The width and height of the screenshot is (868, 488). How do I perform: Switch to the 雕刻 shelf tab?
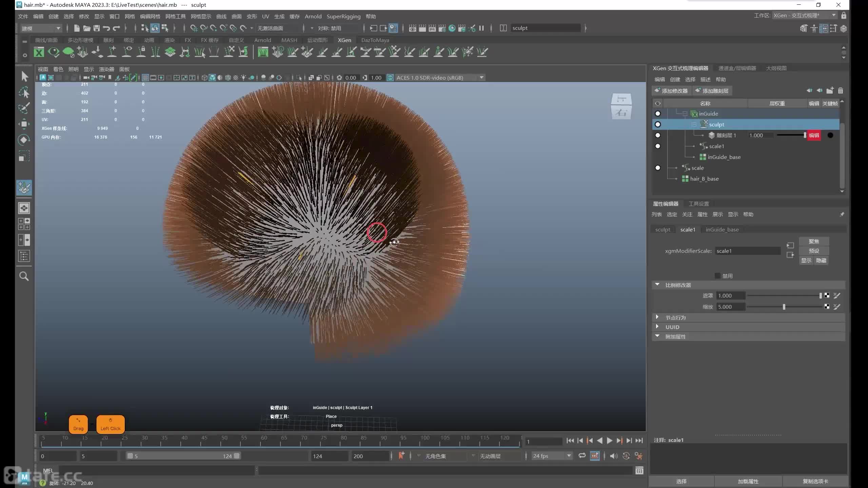(x=108, y=40)
